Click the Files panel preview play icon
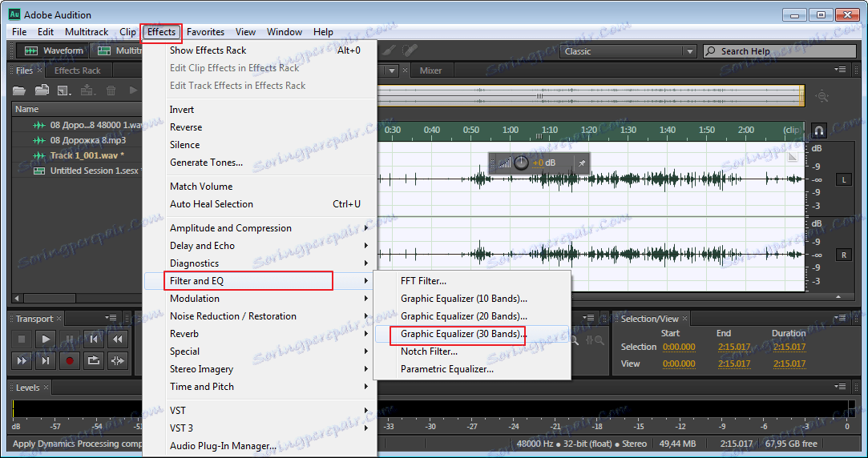The image size is (868, 458). tap(133, 90)
